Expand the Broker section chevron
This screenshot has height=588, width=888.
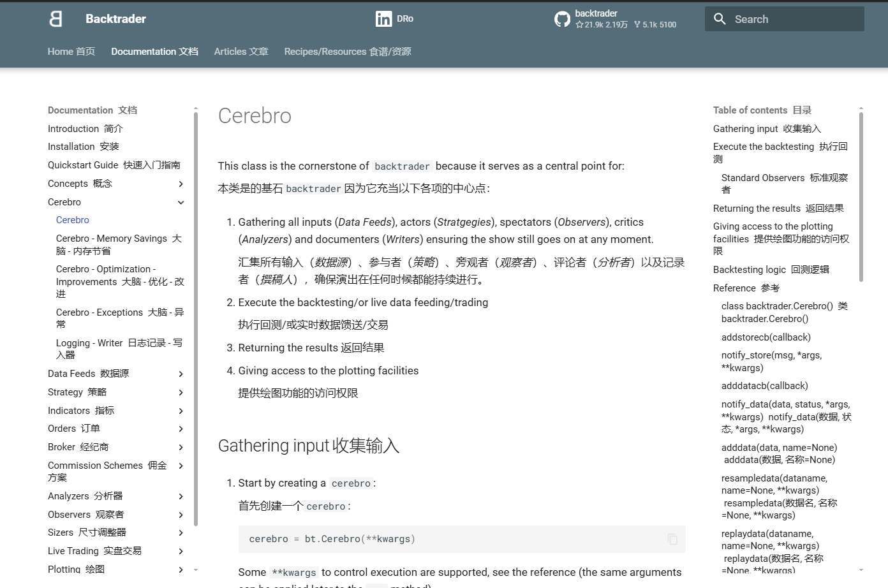coord(181,447)
